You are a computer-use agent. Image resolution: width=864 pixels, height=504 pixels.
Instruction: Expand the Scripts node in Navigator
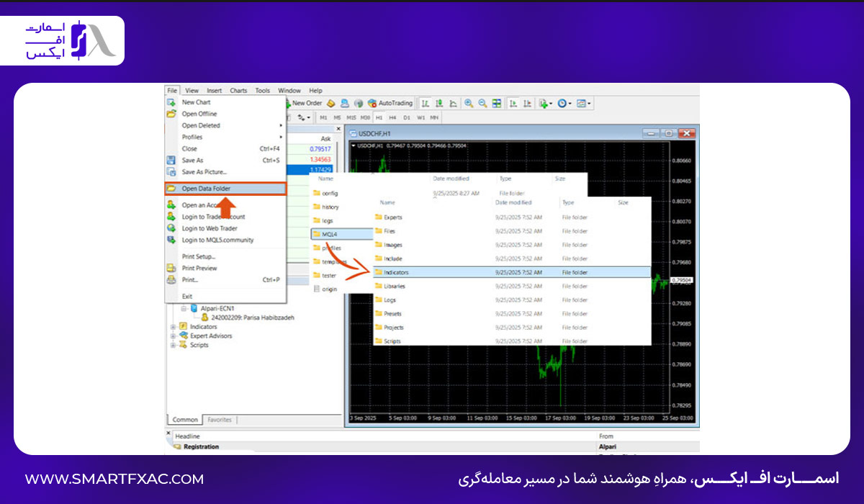tap(173, 345)
